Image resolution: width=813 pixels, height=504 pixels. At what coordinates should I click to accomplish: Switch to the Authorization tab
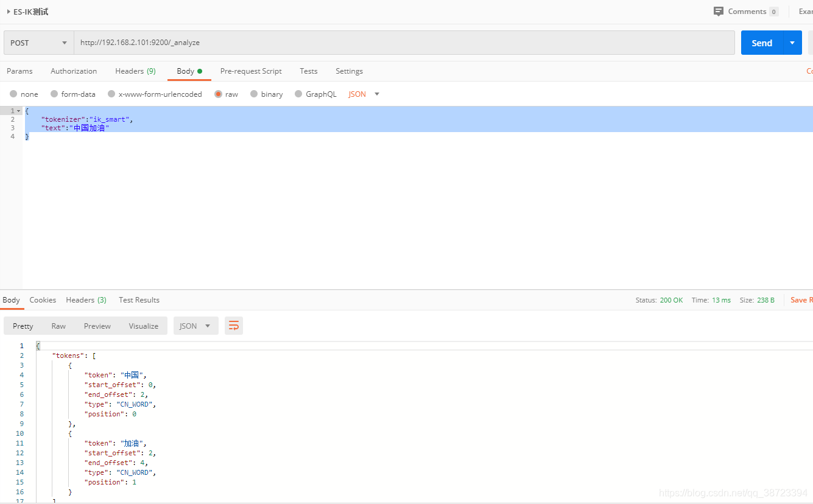(x=74, y=71)
